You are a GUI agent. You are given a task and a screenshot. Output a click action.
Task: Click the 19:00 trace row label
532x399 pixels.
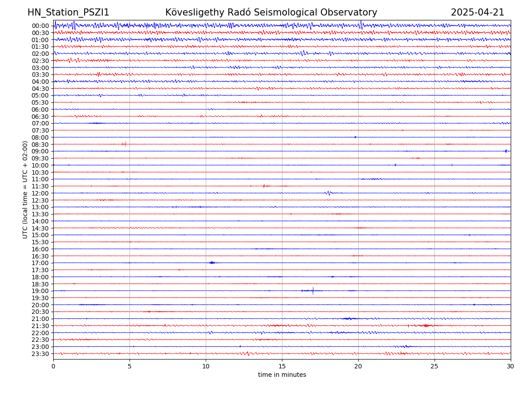(40, 291)
